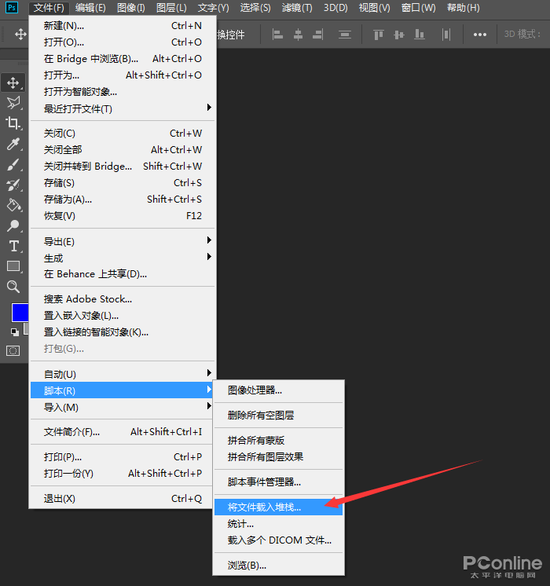Expand the 生成 submenu
550x586 pixels.
tap(123, 257)
